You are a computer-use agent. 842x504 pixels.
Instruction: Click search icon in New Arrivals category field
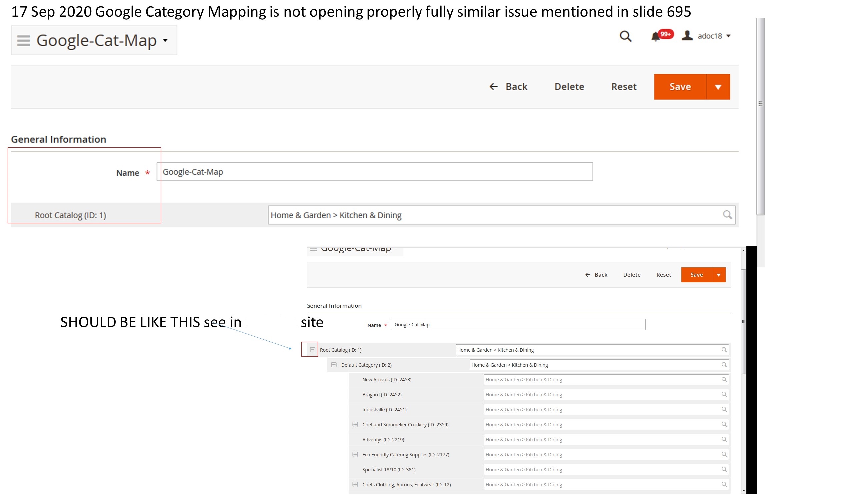(724, 379)
